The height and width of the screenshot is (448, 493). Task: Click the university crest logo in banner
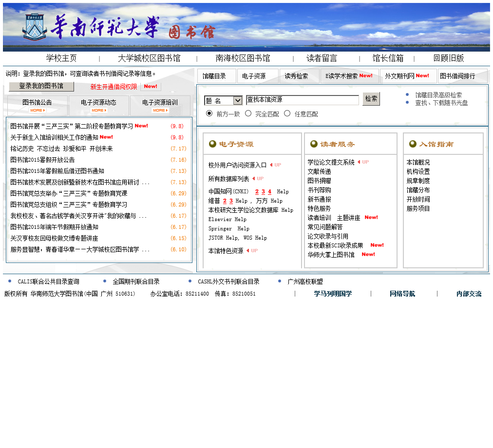[35, 27]
